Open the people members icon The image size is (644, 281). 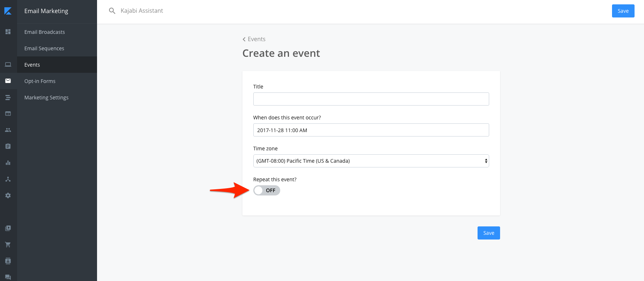8,130
